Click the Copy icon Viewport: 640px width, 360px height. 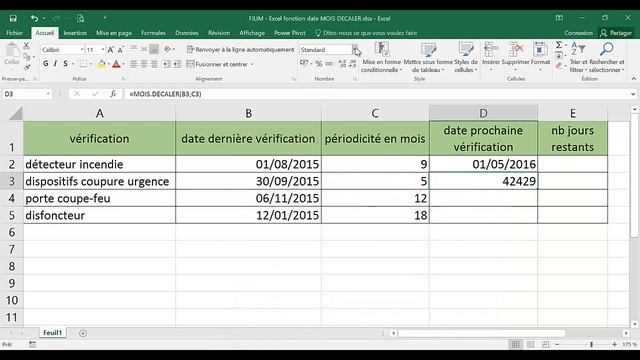[x=27, y=56]
